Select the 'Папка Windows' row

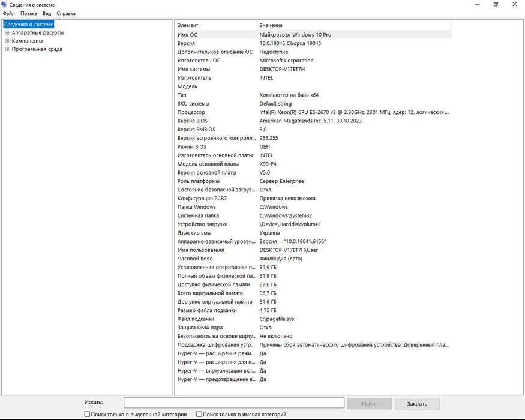(x=314, y=207)
